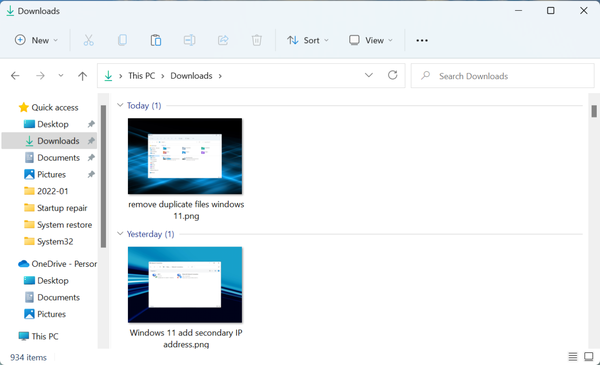600x365 pixels.
Task: Click the Paste clipboard icon
Action: coord(156,40)
